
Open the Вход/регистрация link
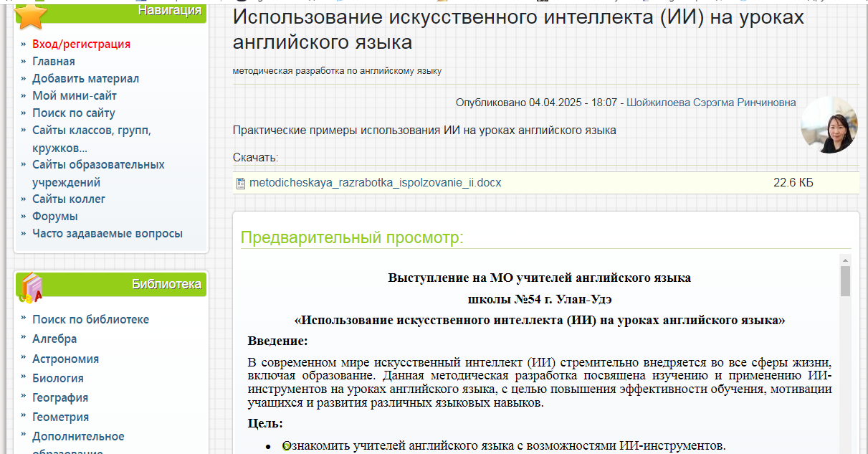[x=81, y=44]
